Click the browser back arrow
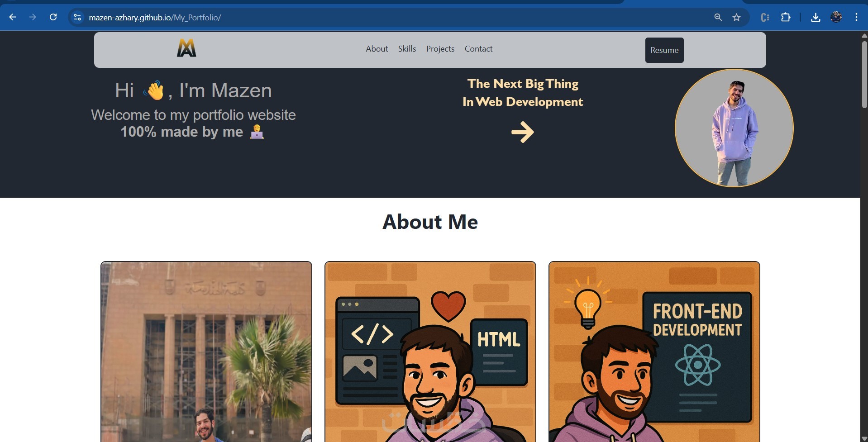Screen dimensions: 868x442 tap(13, 17)
